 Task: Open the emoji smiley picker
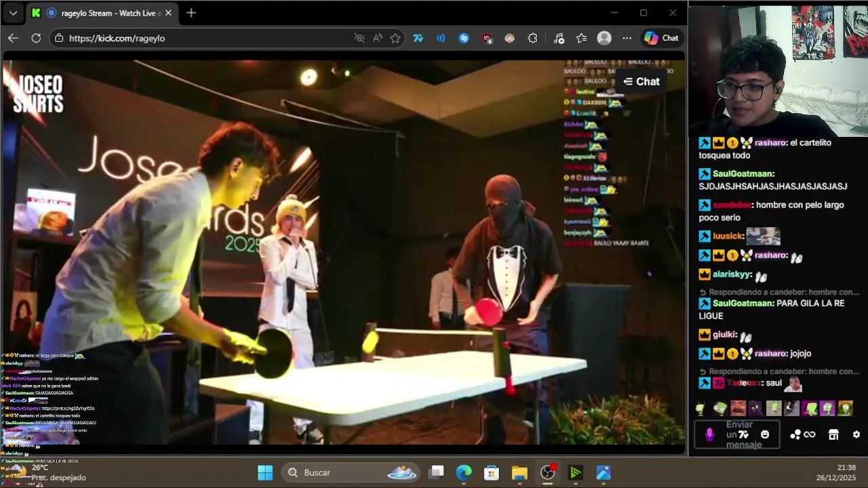pyautogui.click(x=765, y=434)
